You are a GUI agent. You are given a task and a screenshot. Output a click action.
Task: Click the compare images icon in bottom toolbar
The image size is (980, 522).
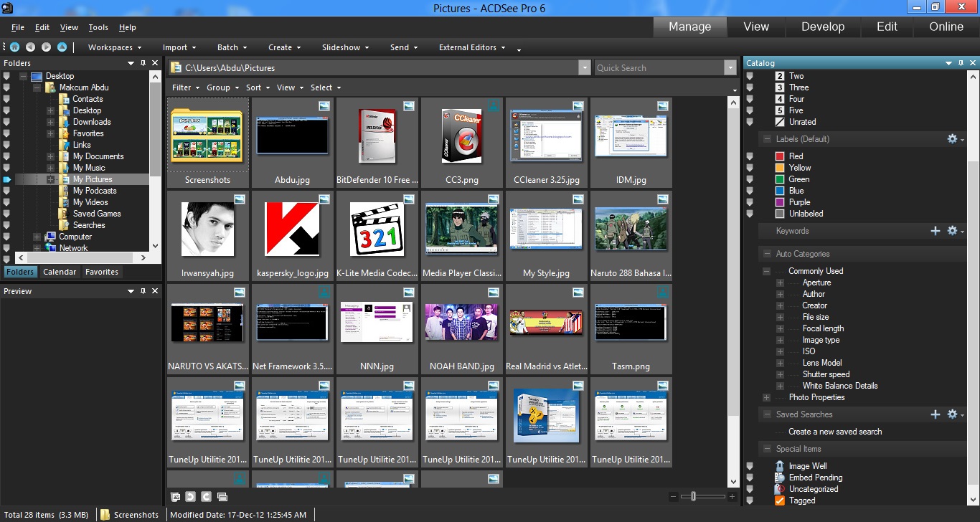[x=222, y=496]
